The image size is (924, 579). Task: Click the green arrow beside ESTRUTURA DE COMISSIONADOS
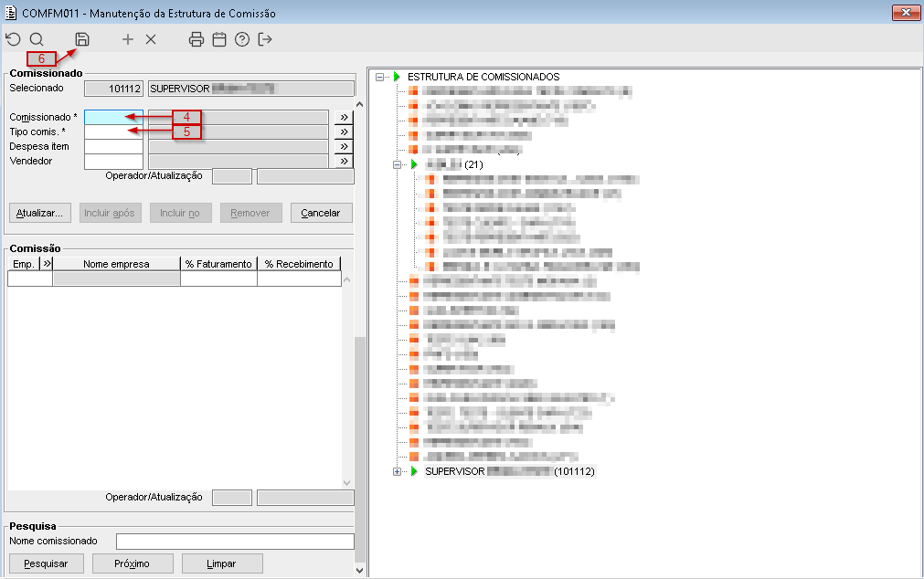[397, 77]
